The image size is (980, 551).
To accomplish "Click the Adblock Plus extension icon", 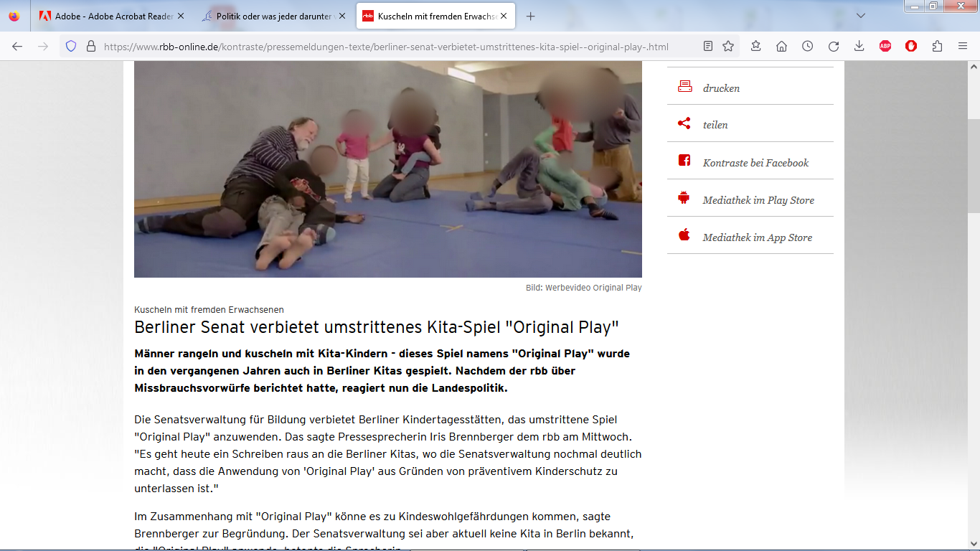I will click(x=885, y=47).
